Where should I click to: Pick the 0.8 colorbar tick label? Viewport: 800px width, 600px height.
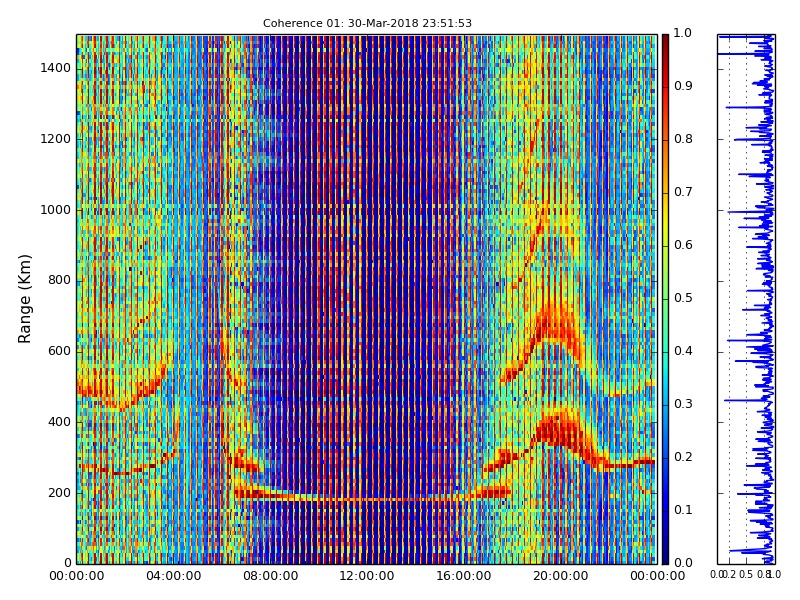(x=683, y=139)
